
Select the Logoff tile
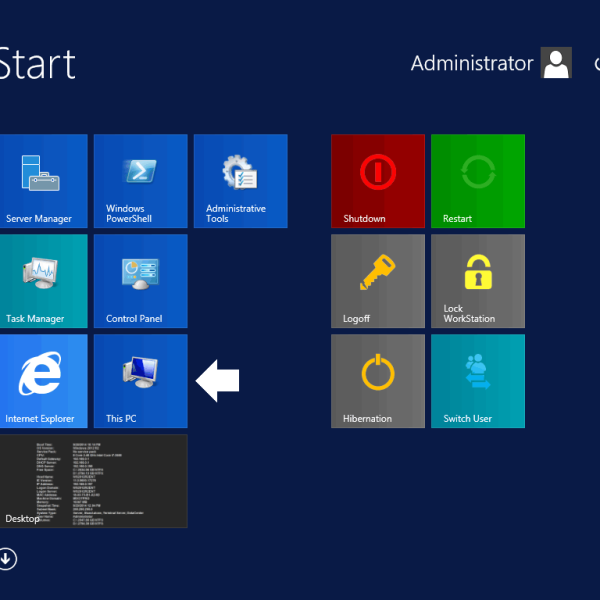coord(378,281)
